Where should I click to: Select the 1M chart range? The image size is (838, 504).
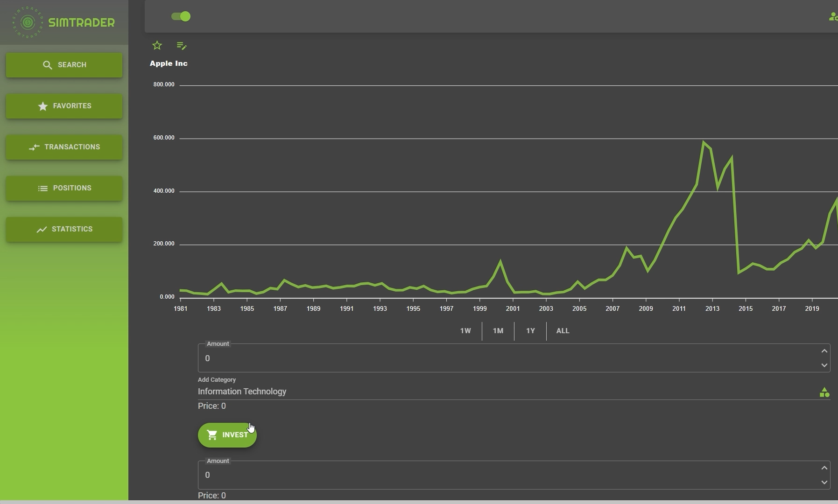pyautogui.click(x=498, y=331)
